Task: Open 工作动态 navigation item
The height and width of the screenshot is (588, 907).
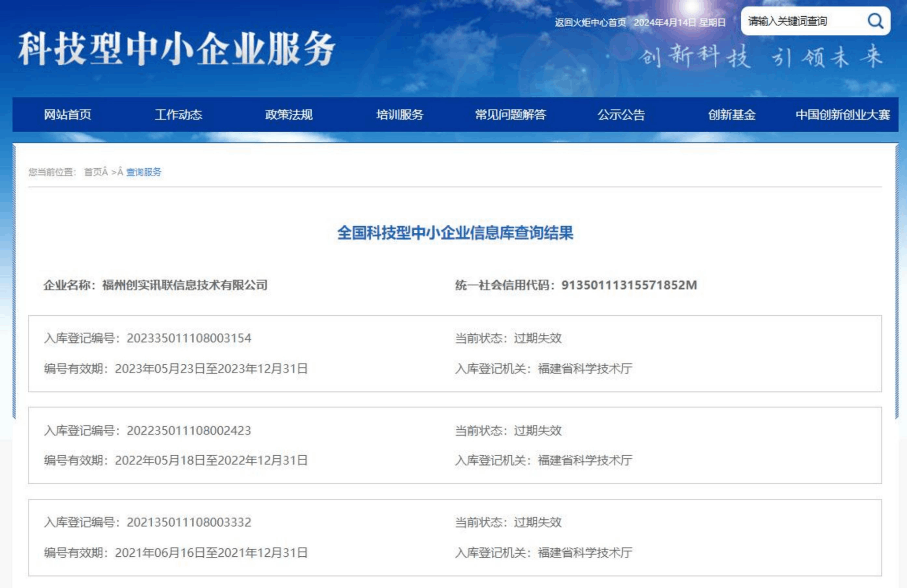Action: (x=178, y=115)
